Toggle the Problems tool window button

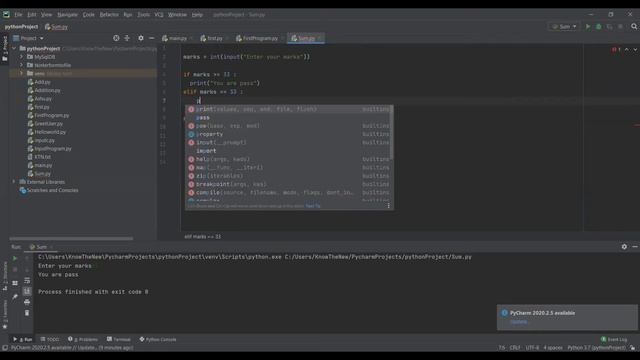click(83, 339)
